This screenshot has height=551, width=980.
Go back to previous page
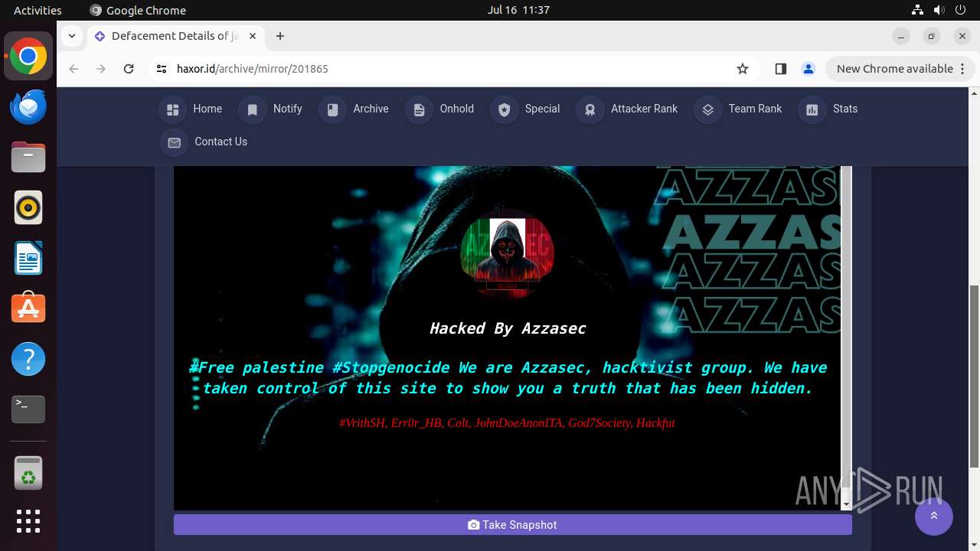(73, 69)
